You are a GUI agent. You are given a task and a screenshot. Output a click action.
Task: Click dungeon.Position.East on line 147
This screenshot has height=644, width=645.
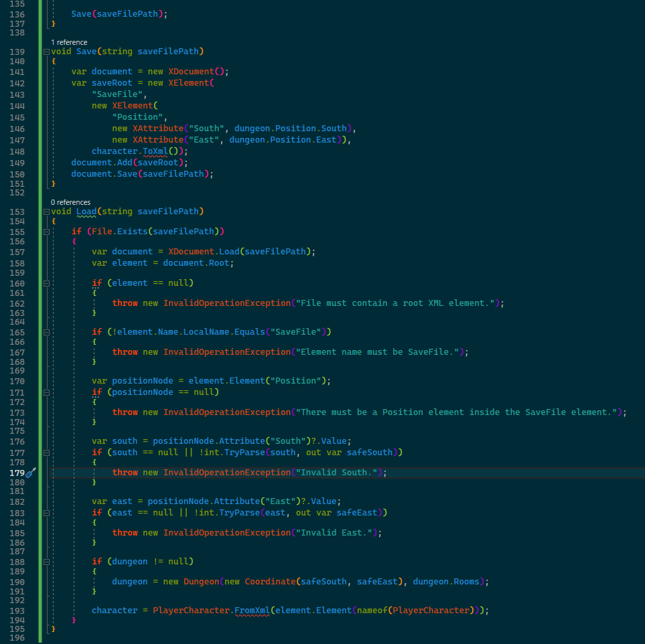pyautogui.click(x=283, y=140)
